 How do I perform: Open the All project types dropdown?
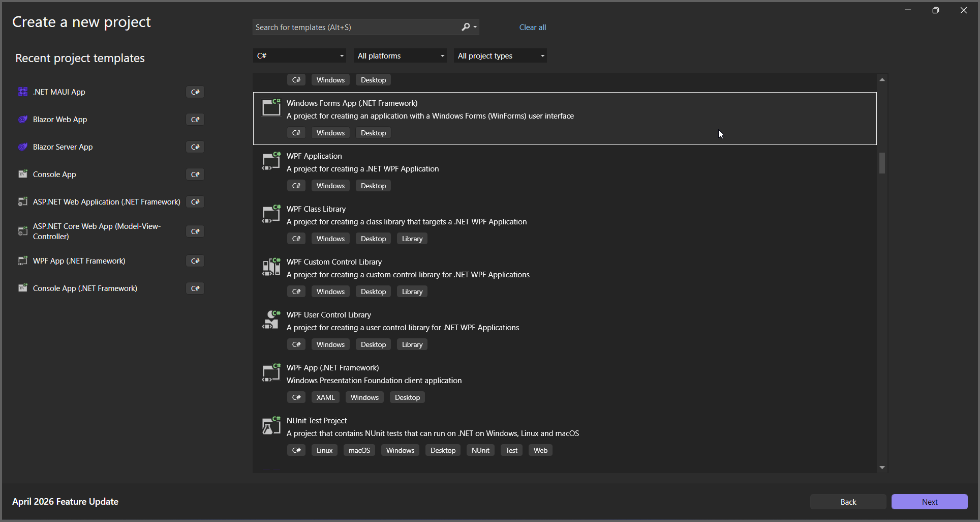click(500, 55)
